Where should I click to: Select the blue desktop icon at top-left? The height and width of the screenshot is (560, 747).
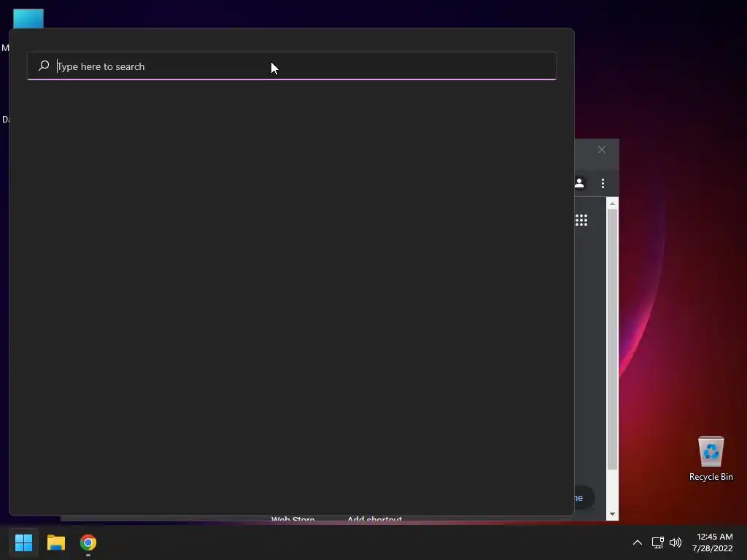pyautogui.click(x=28, y=18)
